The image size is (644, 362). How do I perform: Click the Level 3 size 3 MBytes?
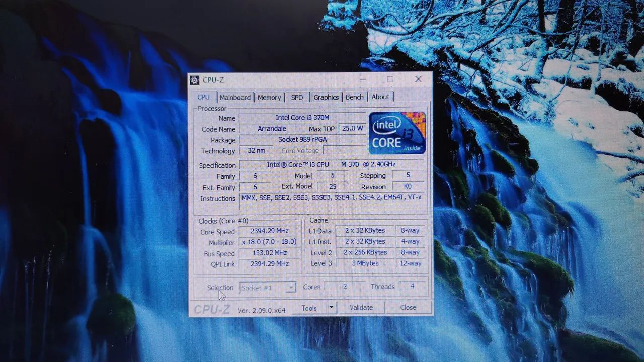tap(365, 263)
